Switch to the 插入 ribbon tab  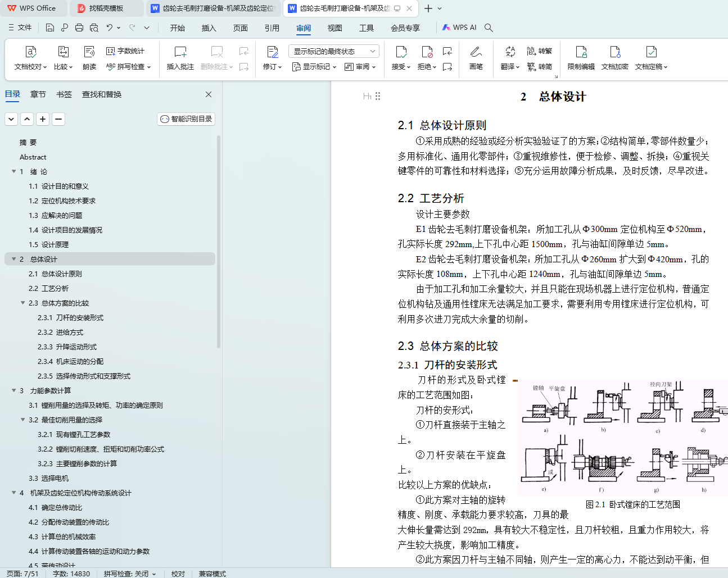tap(209, 28)
